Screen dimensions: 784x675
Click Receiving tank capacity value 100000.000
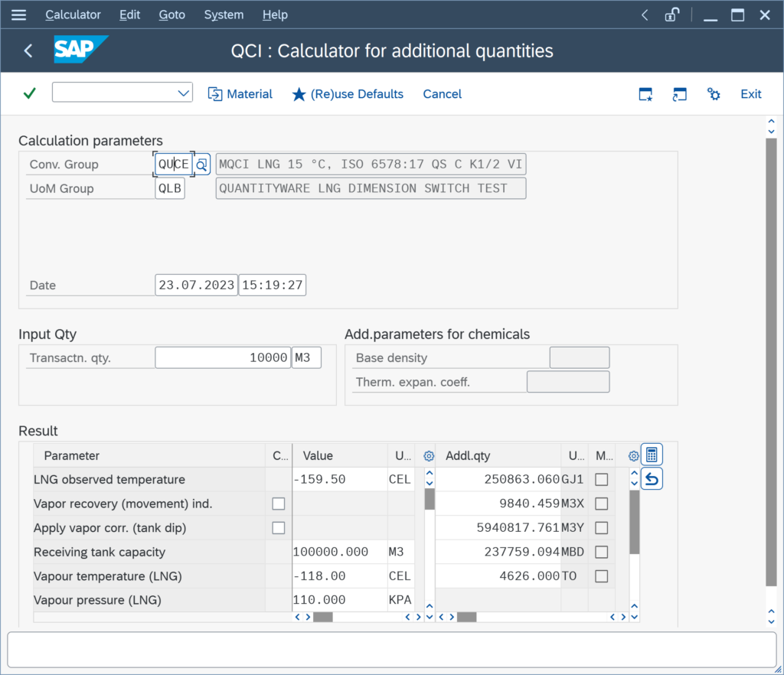(339, 552)
